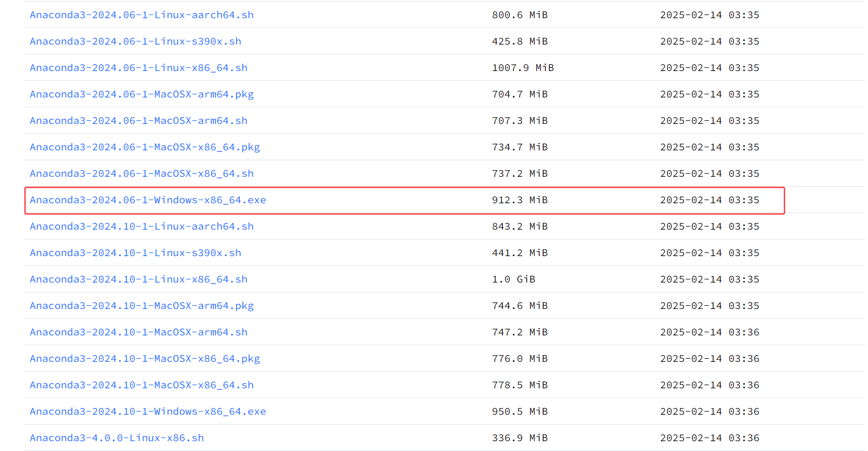Click the 747.2 MiB size value
868x451 pixels.
point(520,332)
